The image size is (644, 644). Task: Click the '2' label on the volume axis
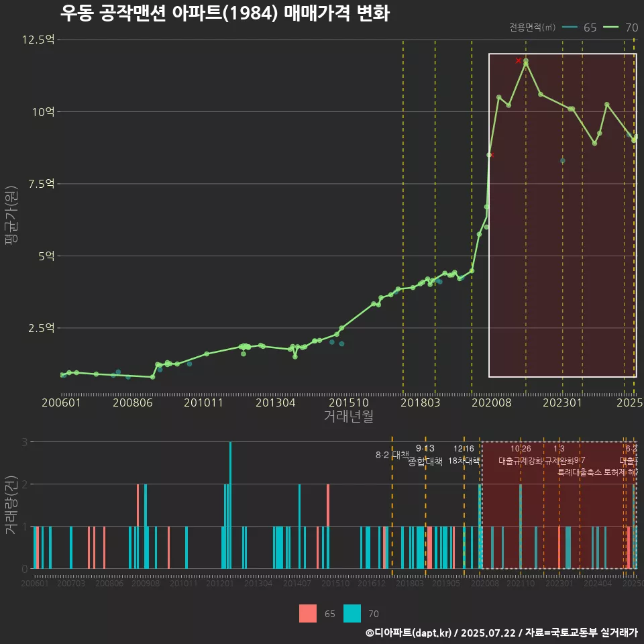click(25, 484)
